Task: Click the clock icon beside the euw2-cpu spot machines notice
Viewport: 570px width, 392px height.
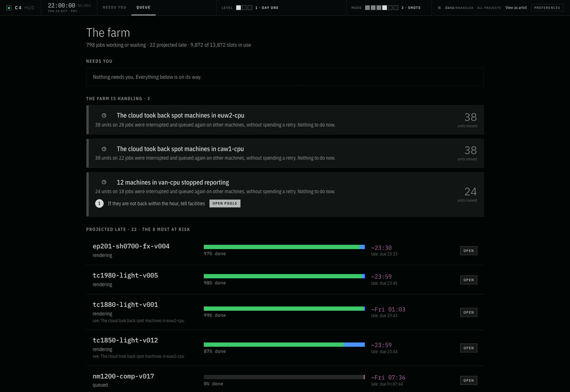Action: tap(104, 116)
